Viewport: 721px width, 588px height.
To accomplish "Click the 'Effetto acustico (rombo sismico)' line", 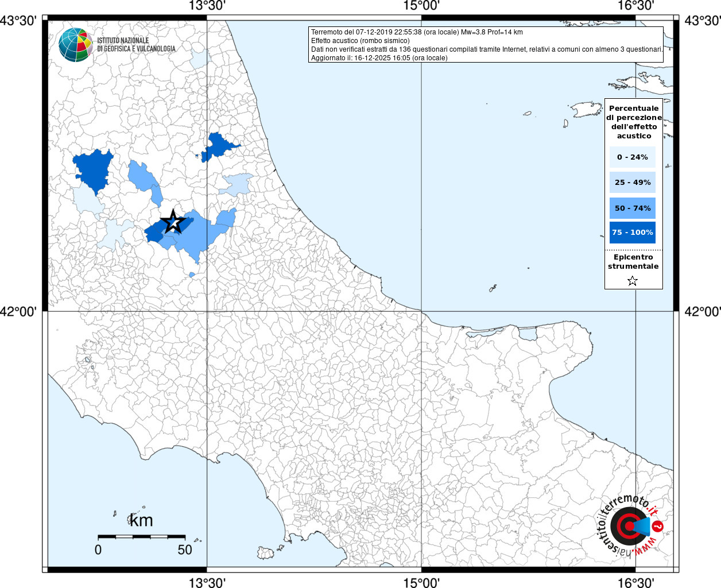I will click(x=360, y=41).
